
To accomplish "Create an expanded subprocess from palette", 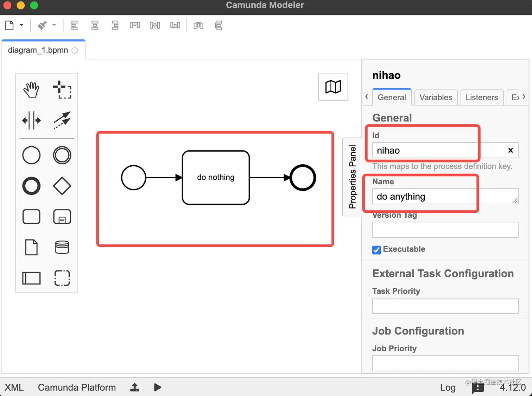I will pyautogui.click(x=62, y=217).
